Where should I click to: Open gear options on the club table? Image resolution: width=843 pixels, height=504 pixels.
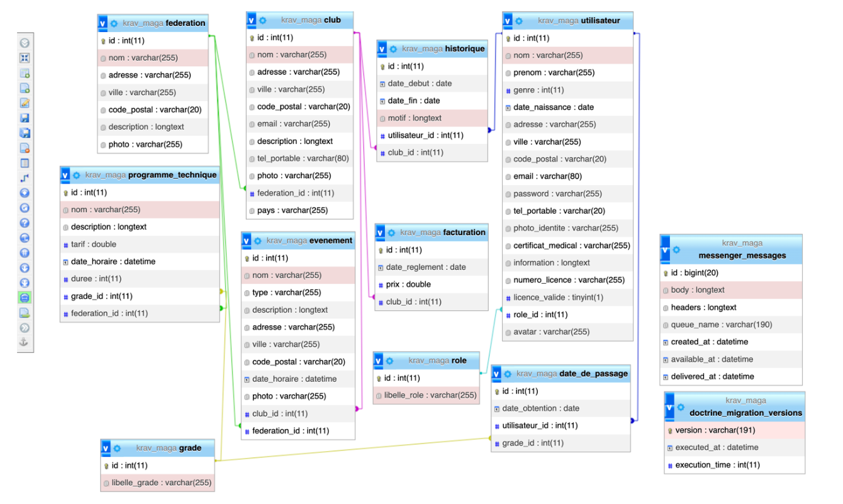[262, 20]
